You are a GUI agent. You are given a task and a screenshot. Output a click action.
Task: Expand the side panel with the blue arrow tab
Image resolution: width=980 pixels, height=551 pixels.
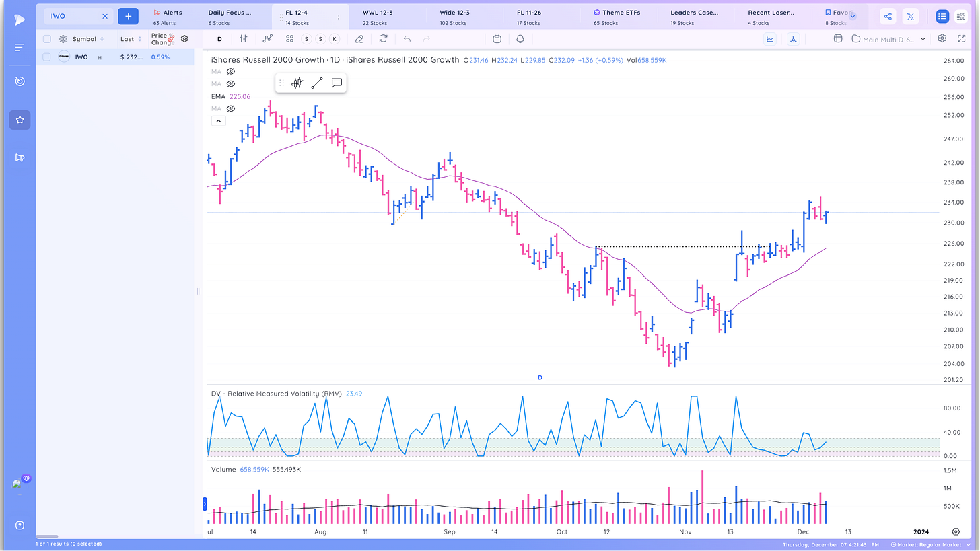coord(205,503)
